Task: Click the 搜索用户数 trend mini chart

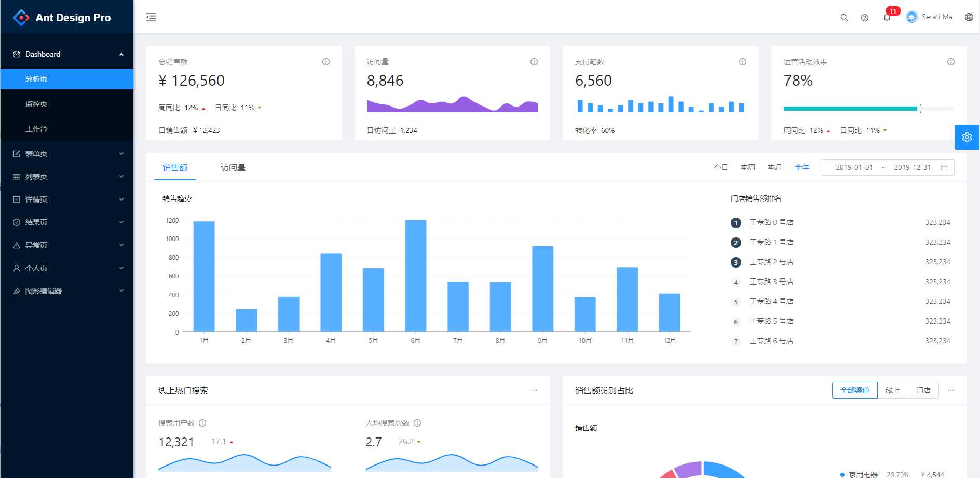Action: 244,462
